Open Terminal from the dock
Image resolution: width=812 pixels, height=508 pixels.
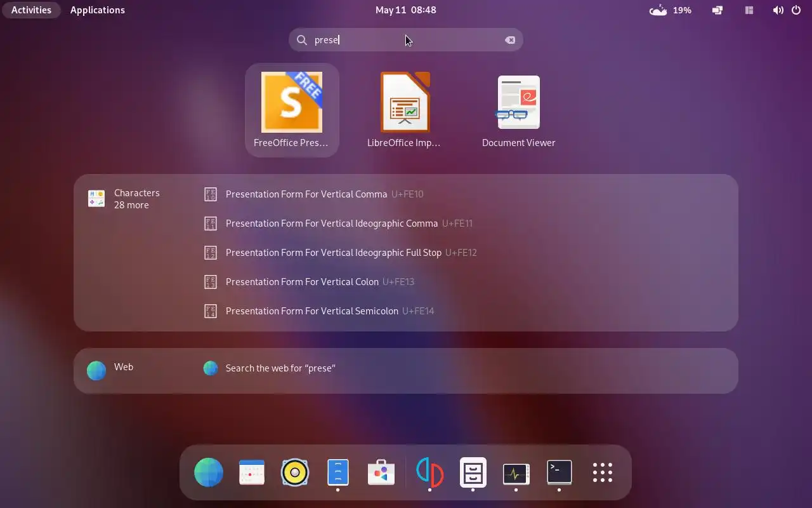560,472
